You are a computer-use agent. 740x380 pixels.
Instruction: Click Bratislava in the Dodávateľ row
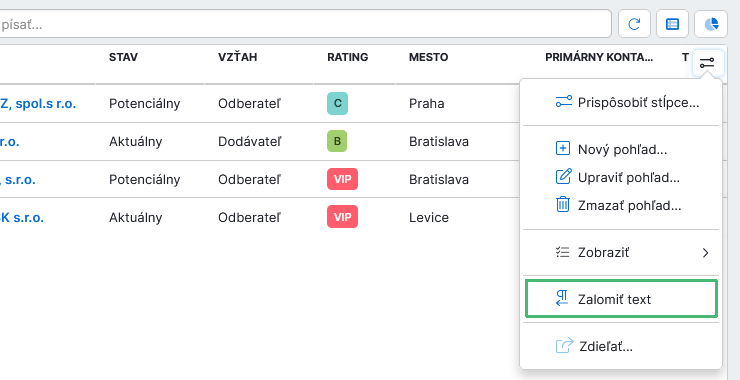439,142
